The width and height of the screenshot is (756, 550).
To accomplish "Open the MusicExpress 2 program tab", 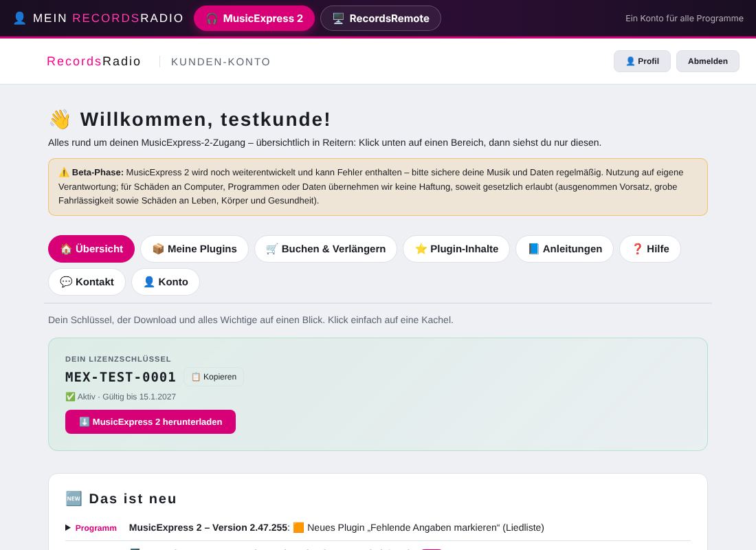I will (x=254, y=19).
